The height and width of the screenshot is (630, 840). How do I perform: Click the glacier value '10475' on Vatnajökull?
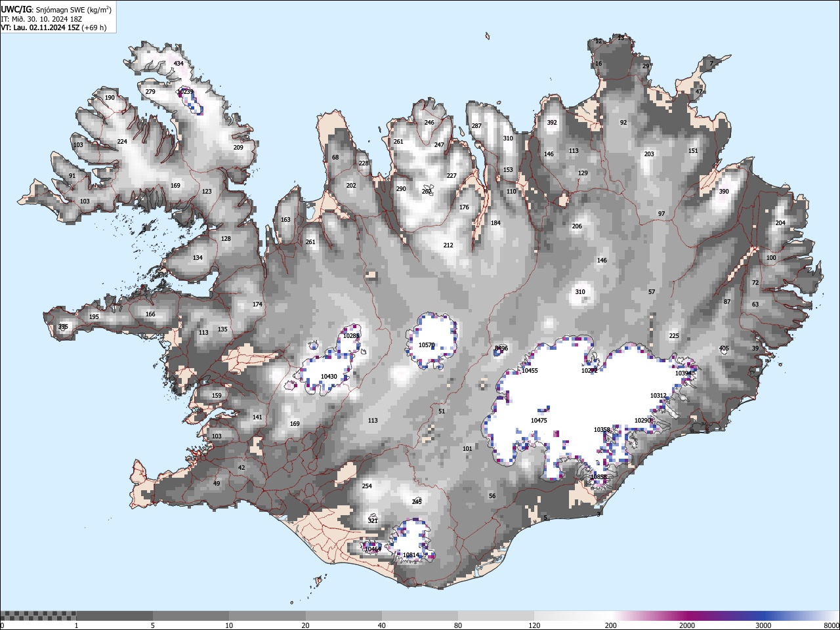(x=539, y=421)
